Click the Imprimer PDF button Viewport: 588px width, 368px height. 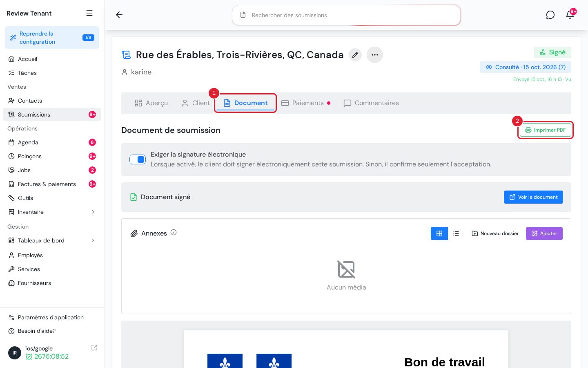[546, 130]
